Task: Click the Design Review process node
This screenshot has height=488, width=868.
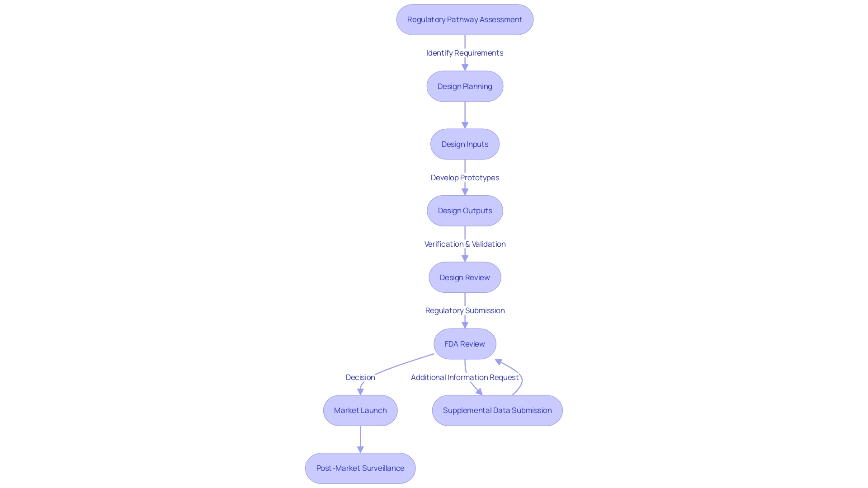Action: 464,277
